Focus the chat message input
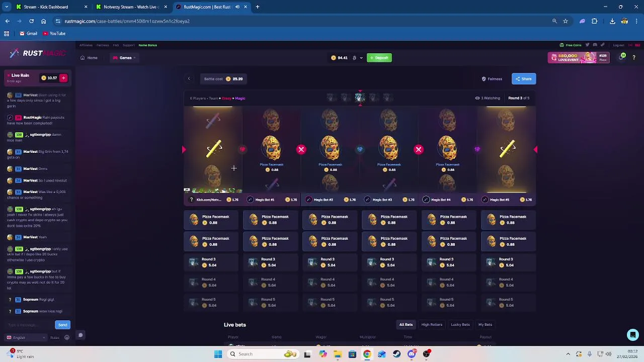 (28, 325)
